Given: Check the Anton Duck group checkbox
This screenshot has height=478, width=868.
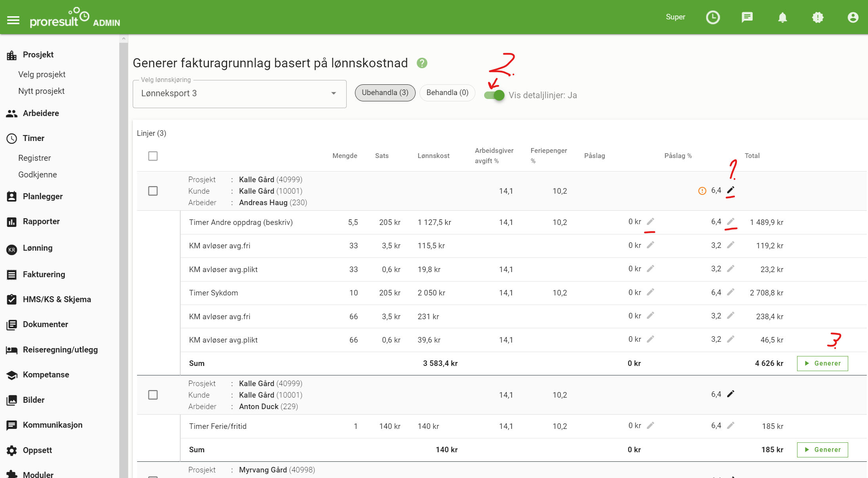Looking at the screenshot, I should 153,395.
